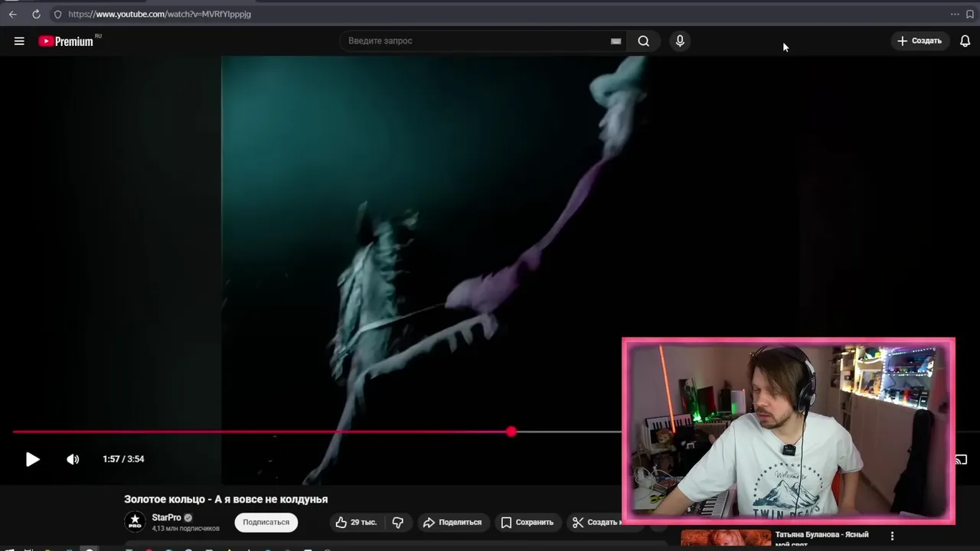Image resolution: width=980 pixels, height=551 pixels.
Task: Dislike the video with thumbs down icon
Action: [398, 522]
